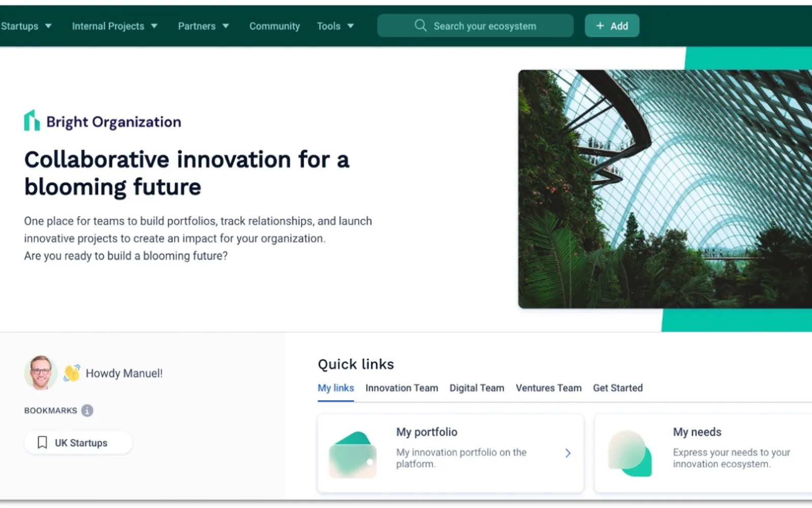Click the BOOKMARKS label text
Image resolution: width=812 pixels, height=508 pixels.
click(x=51, y=410)
